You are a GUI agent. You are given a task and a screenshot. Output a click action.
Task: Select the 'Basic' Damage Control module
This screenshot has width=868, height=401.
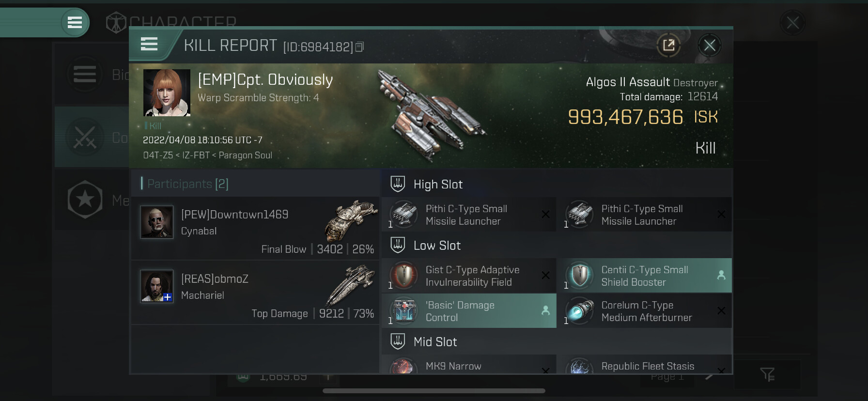[469, 311]
